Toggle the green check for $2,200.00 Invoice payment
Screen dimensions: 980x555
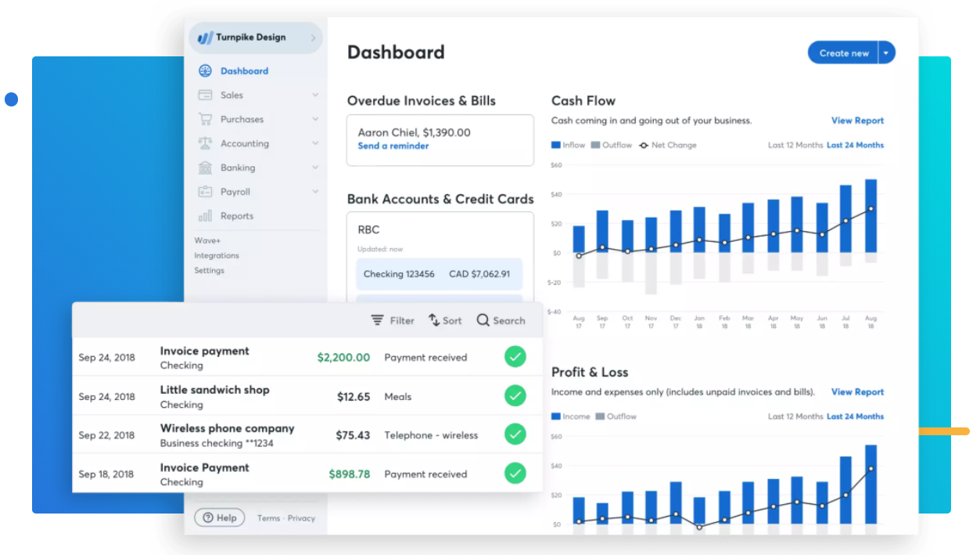515,357
